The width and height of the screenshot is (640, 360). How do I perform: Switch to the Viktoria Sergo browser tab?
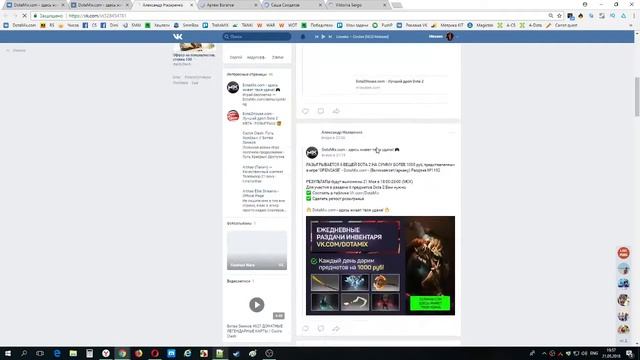pos(356,5)
